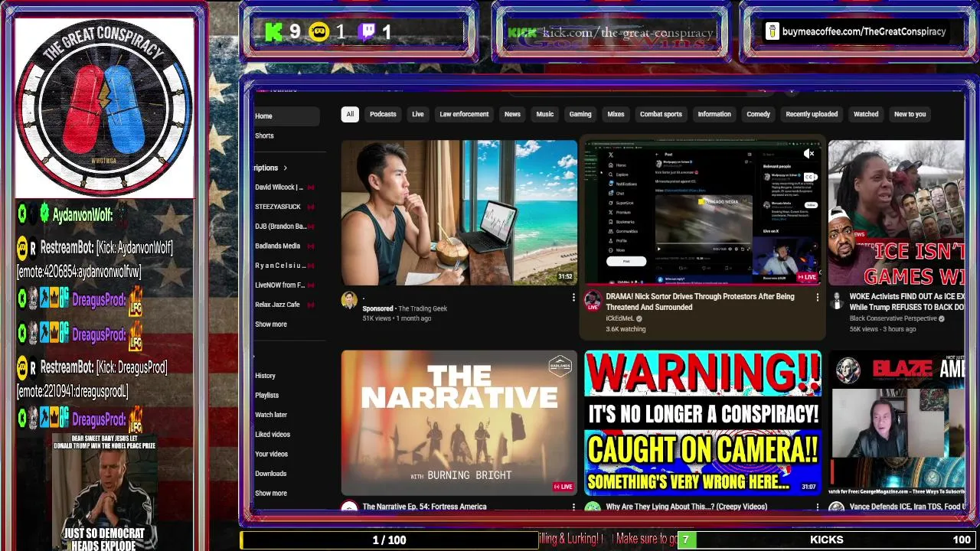Click the live indicator beside Badlands Media subscription
The width and height of the screenshot is (980, 551).
(x=311, y=246)
